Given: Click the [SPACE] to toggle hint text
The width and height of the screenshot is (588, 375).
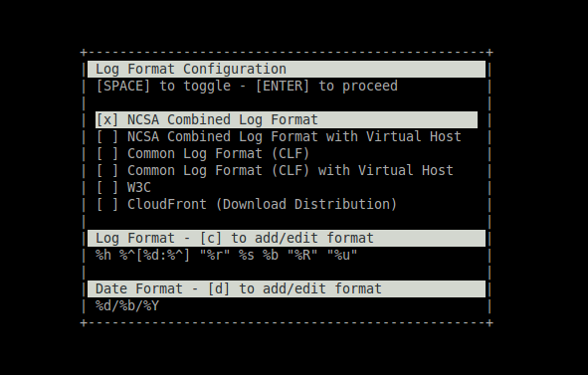Looking at the screenshot, I should click(163, 86).
